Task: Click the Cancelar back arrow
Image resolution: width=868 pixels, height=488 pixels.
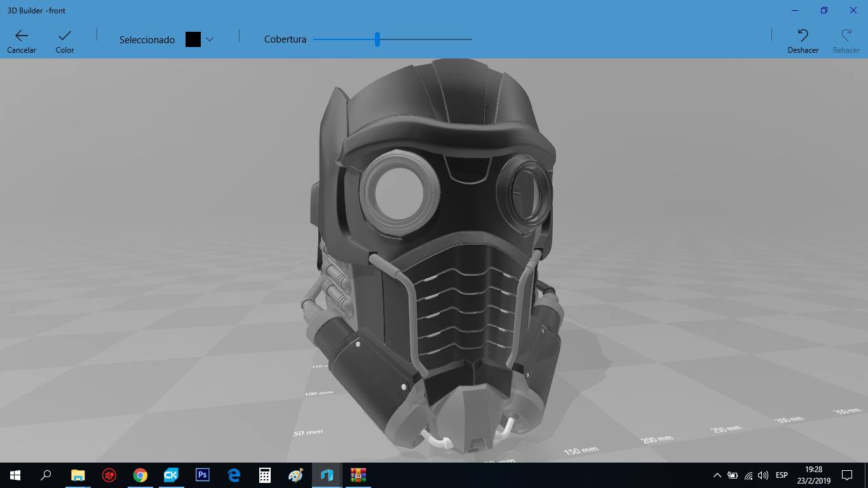Action: coord(22,41)
